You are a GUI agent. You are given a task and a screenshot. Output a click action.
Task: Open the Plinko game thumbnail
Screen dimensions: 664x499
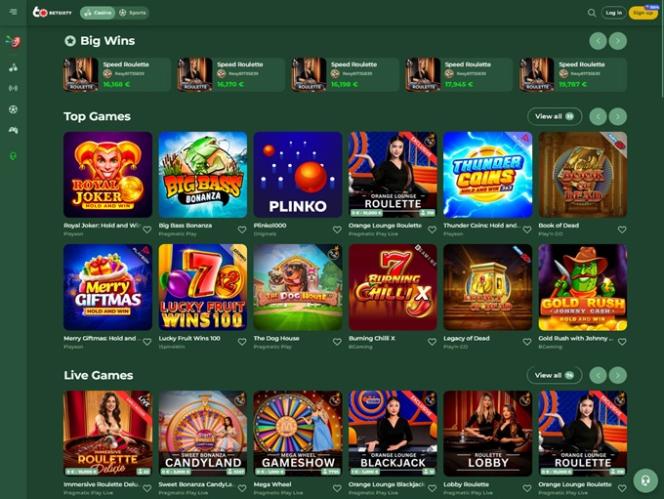click(298, 175)
